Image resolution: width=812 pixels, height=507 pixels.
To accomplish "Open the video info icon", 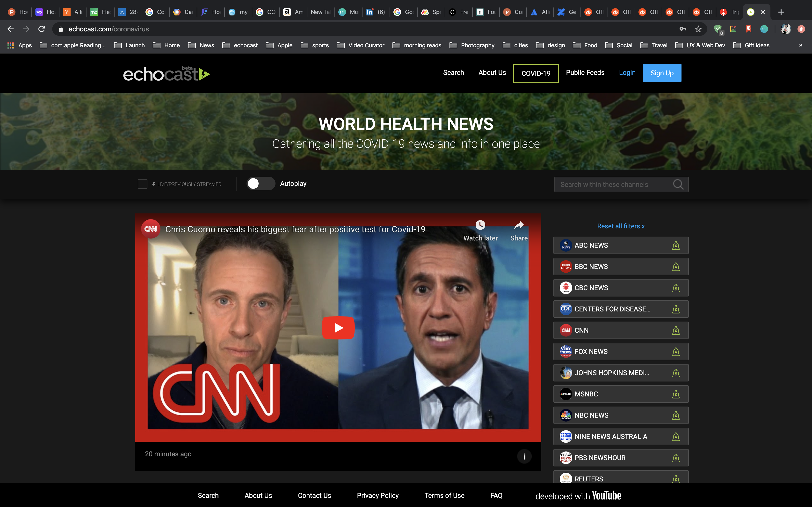I will click(524, 456).
